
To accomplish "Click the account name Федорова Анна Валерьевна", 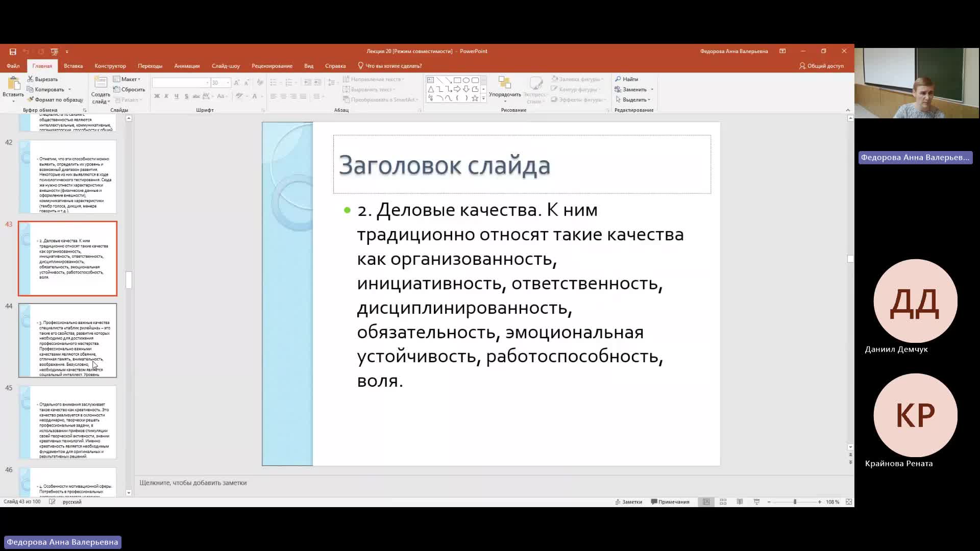I will (734, 51).
